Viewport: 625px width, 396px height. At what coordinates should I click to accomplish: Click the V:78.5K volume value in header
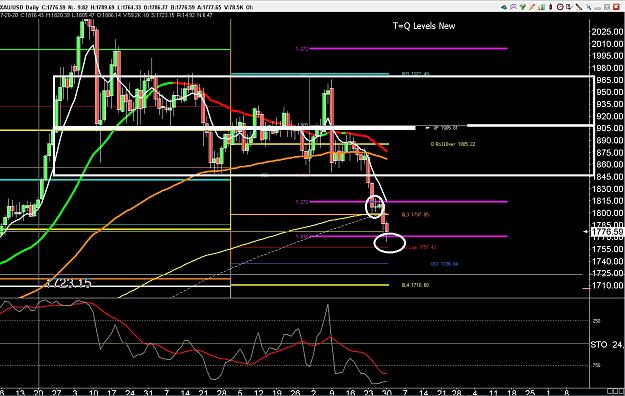point(235,7)
